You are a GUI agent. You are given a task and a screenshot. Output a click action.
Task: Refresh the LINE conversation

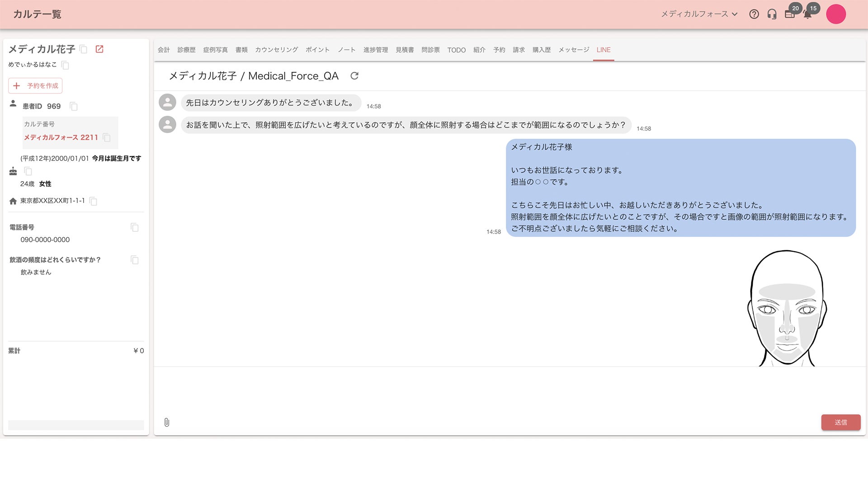tap(354, 76)
